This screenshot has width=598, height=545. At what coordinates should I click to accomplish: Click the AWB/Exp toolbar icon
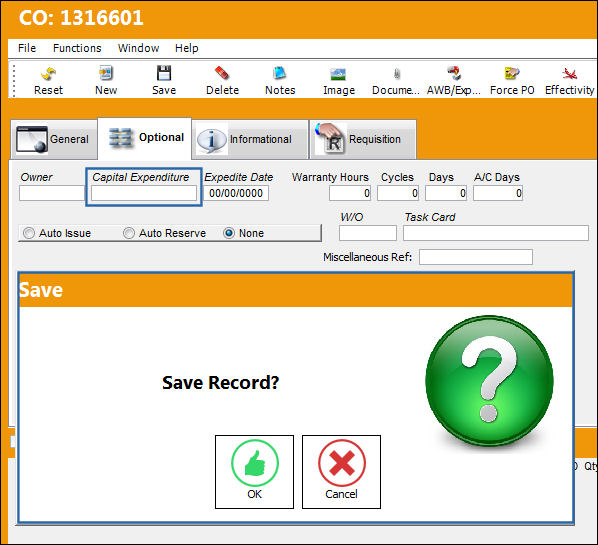[x=454, y=73]
